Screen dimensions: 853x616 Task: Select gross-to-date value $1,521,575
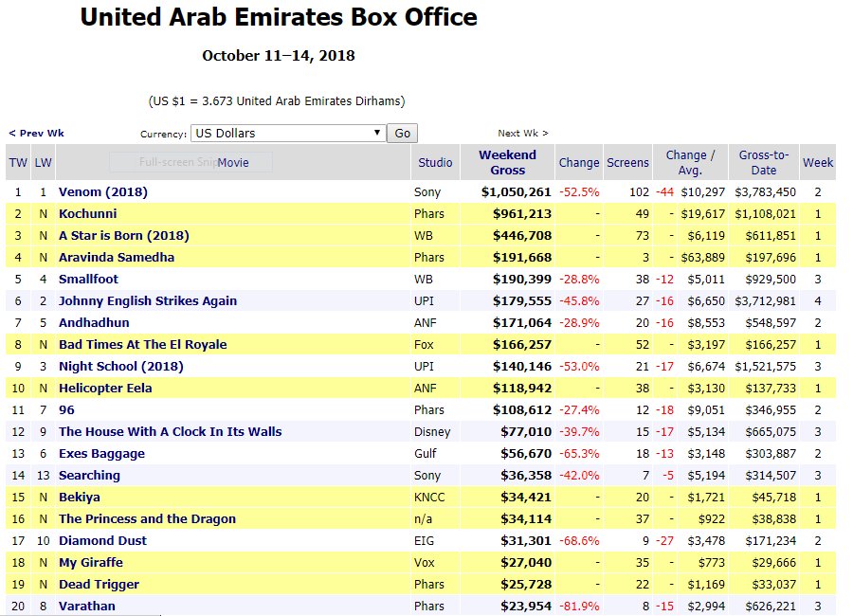[765, 366]
